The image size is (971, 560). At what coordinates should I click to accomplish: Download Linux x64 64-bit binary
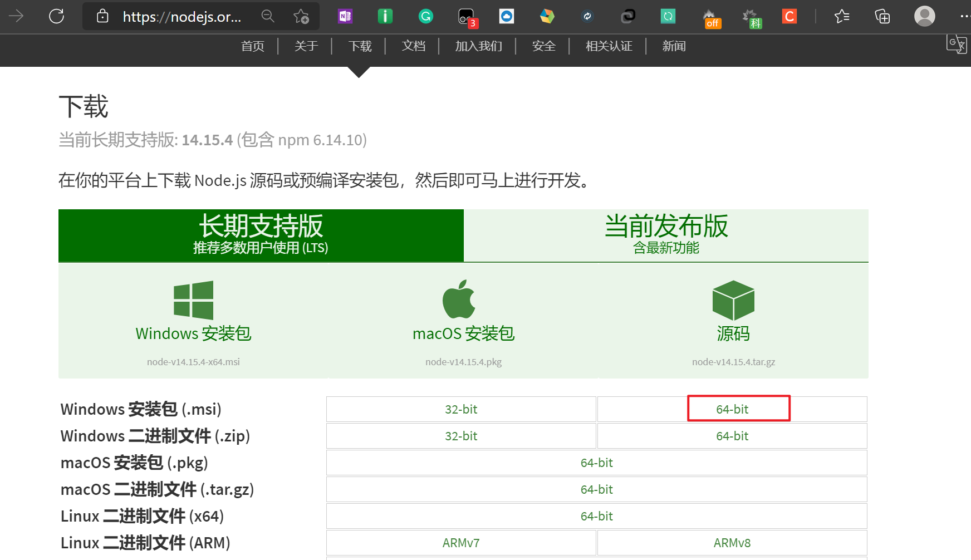click(597, 516)
